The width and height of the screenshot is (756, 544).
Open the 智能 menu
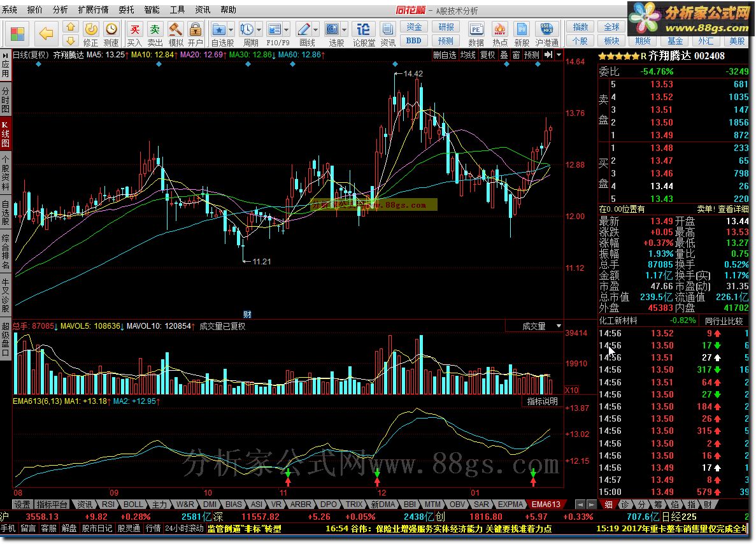tap(152, 10)
